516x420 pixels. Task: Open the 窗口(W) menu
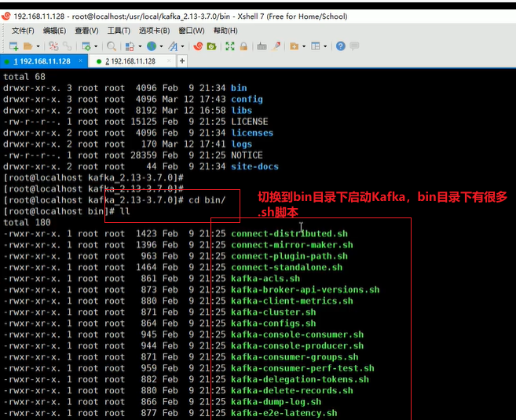coord(192,31)
